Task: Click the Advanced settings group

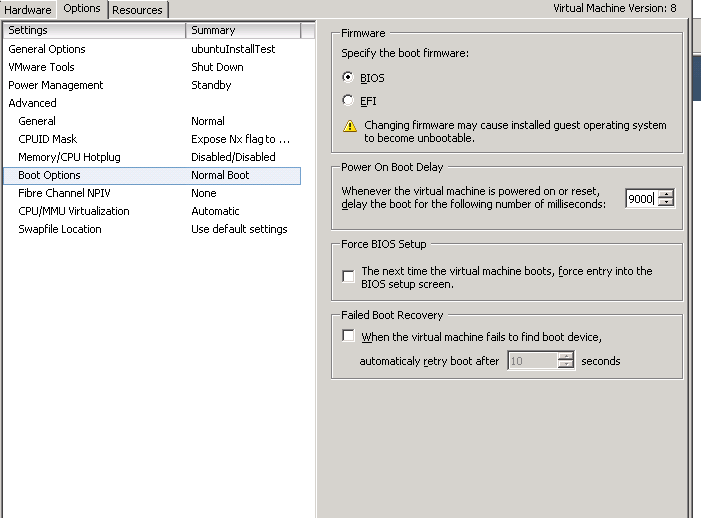Action: (x=152, y=103)
